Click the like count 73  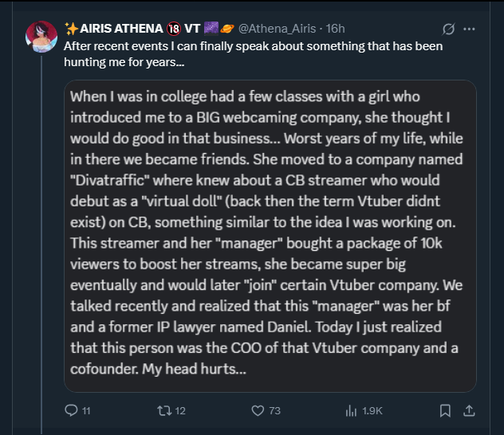point(275,411)
